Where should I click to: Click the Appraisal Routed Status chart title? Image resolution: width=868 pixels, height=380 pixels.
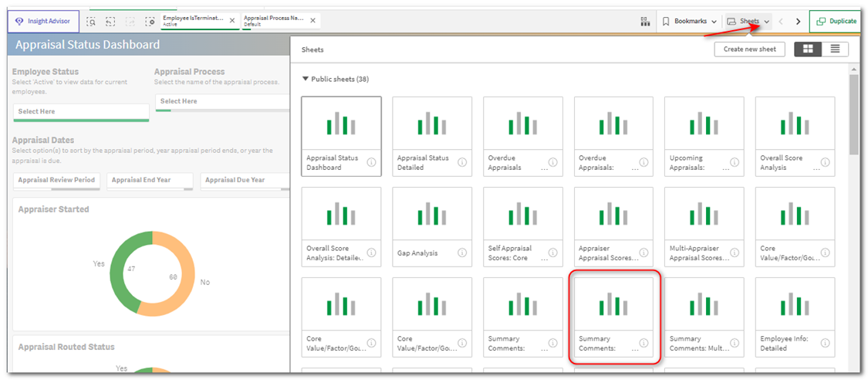pos(66,347)
